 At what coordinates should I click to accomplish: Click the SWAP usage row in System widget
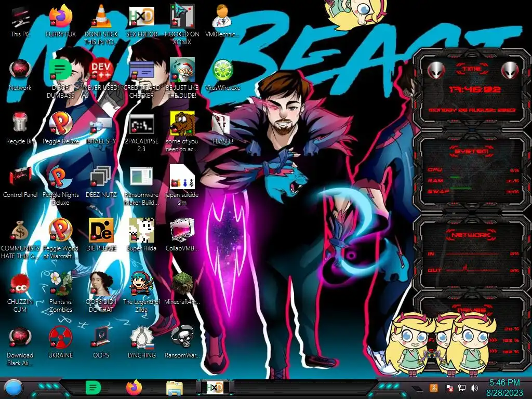473,191
